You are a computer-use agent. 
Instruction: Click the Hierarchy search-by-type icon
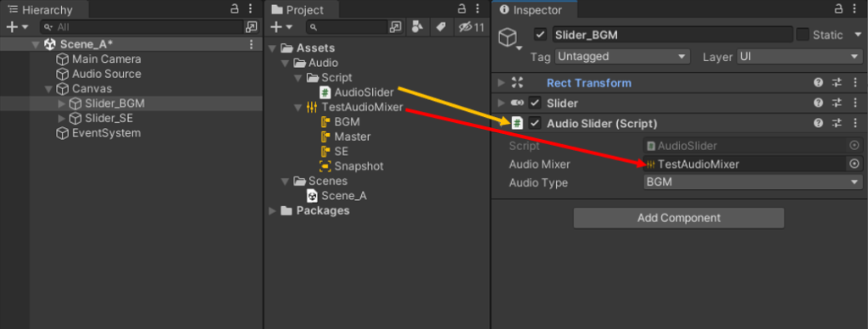tap(251, 26)
